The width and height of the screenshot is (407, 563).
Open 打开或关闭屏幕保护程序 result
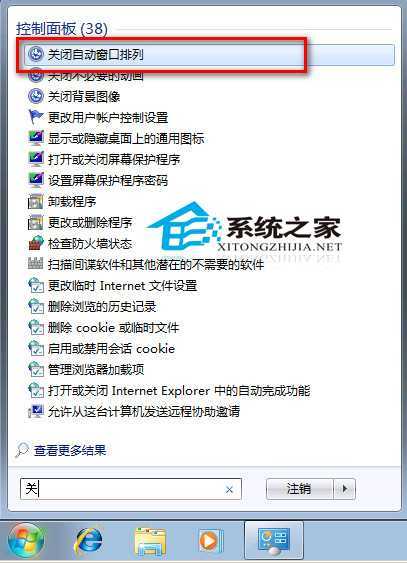point(114,159)
